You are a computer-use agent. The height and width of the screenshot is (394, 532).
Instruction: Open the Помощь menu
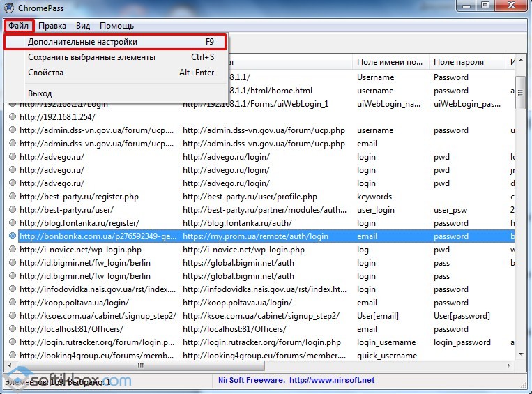click(116, 26)
